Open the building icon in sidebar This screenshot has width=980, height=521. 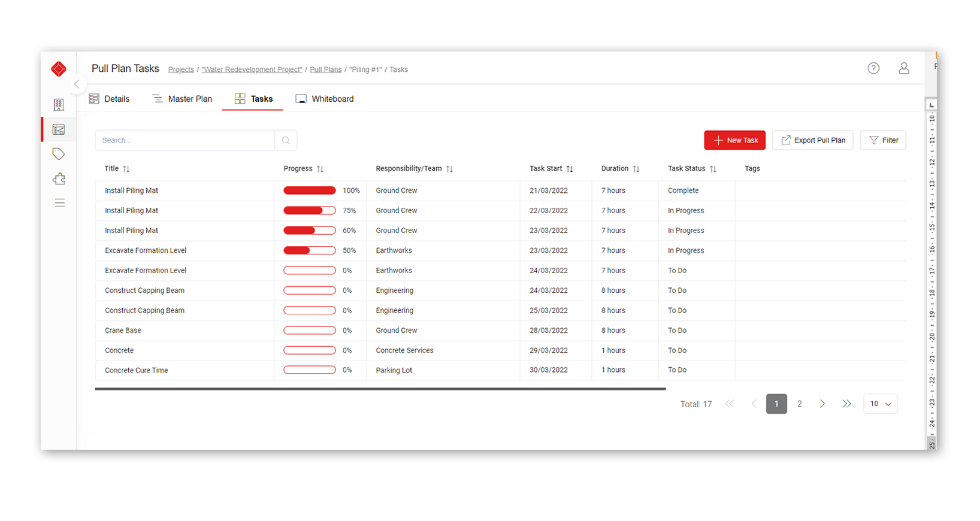coord(59,105)
